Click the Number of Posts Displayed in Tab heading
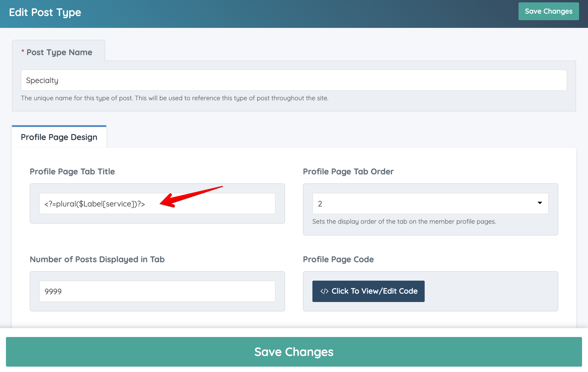 click(x=97, y=259)
